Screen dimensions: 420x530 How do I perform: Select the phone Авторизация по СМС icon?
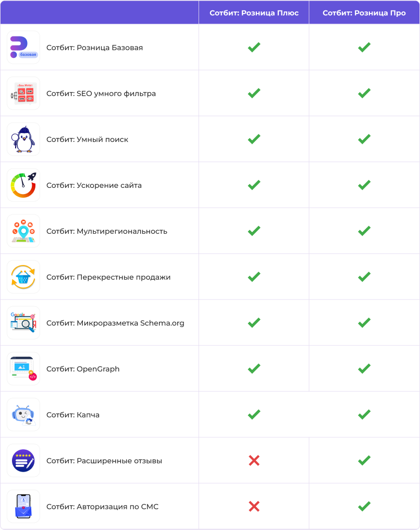[x=23, y=507]
